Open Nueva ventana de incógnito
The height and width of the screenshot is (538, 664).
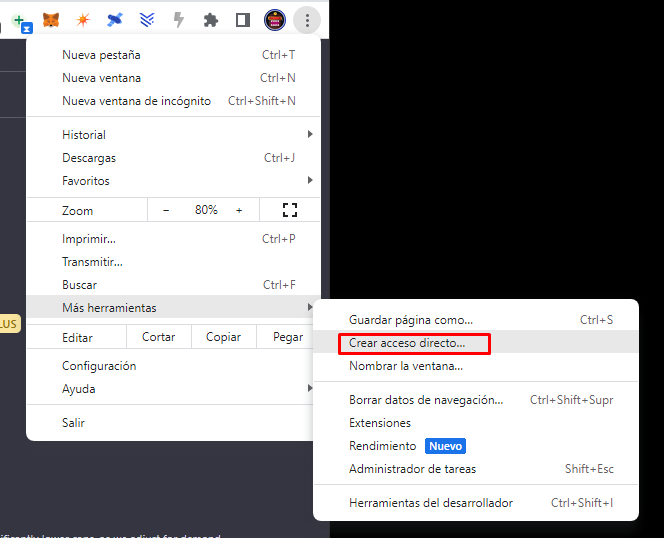point(174,101)
